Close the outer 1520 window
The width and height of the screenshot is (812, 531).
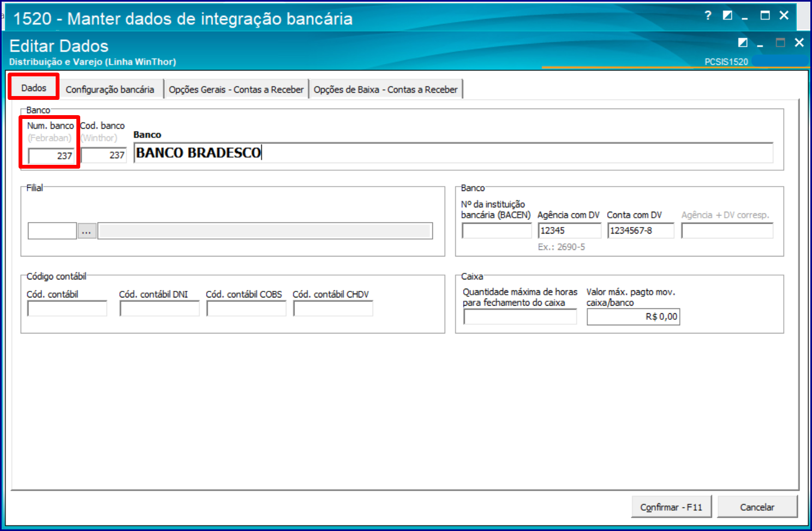click(x=784, y=15)
